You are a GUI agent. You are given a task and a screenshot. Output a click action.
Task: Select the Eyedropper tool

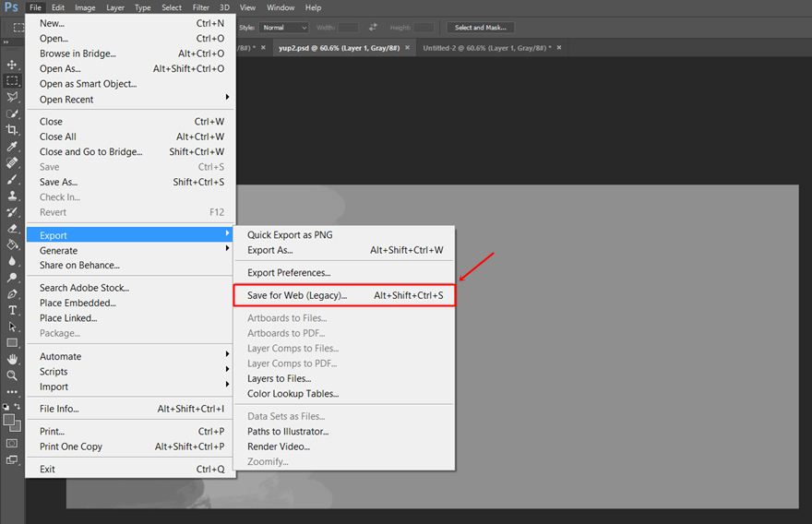tap(12, 147)
